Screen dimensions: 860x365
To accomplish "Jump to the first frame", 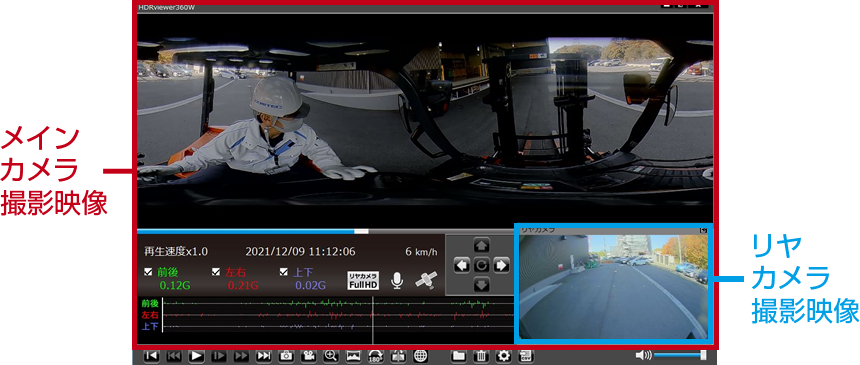I will coord(151,356).
